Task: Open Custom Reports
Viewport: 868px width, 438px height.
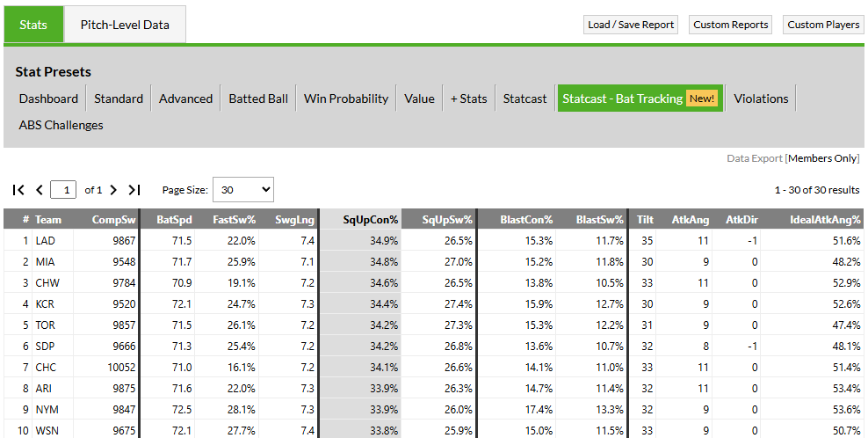Action: 731,25
